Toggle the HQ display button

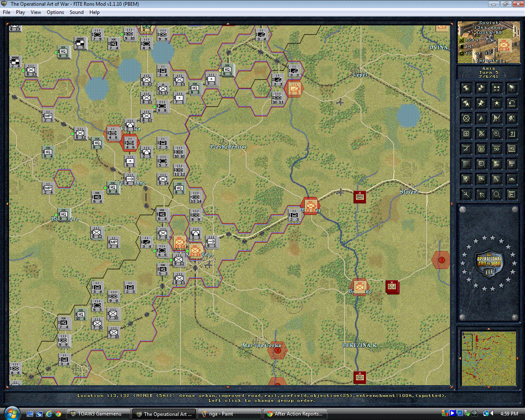coord(511,149)
